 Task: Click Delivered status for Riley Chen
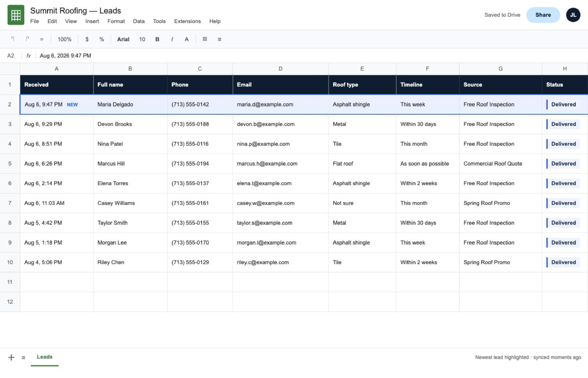pos(563,262)
